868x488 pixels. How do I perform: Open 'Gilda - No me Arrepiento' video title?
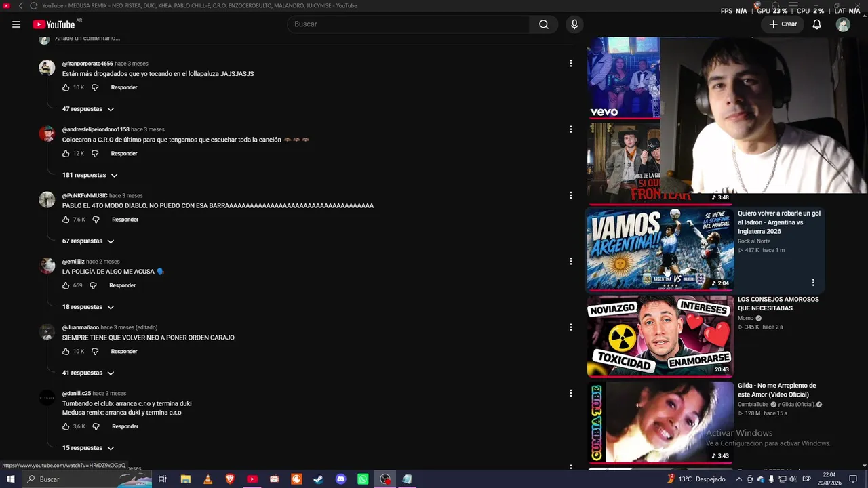click(x=776, y=390)
